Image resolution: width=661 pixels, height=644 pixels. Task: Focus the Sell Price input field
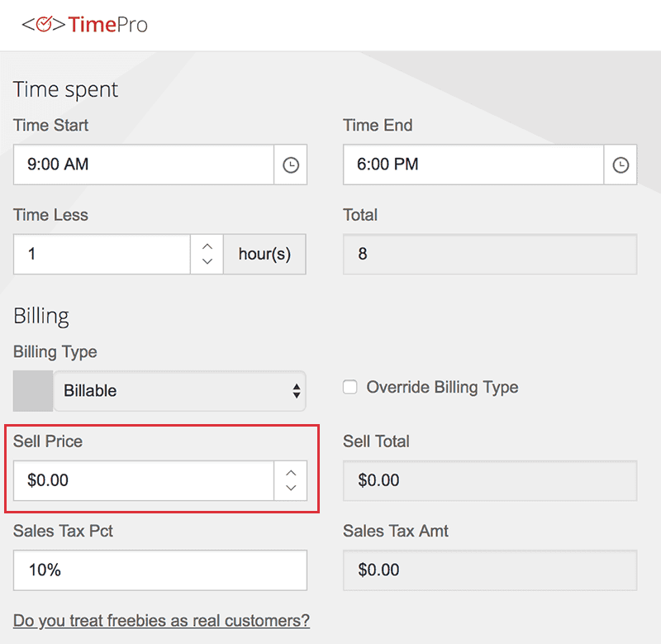144,481
